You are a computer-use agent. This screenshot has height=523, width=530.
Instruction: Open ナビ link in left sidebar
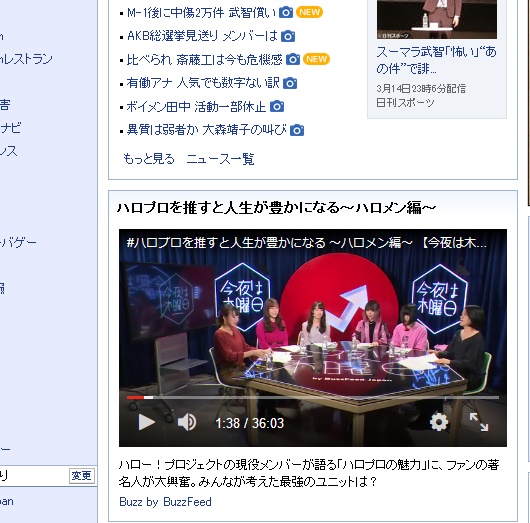point(10,128)
